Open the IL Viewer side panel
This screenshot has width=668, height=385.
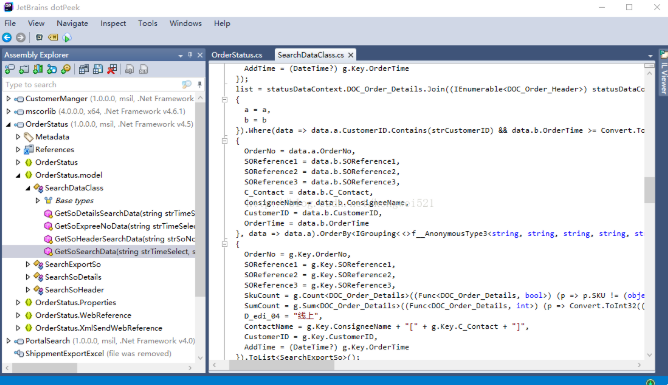(x=663, y=73)
